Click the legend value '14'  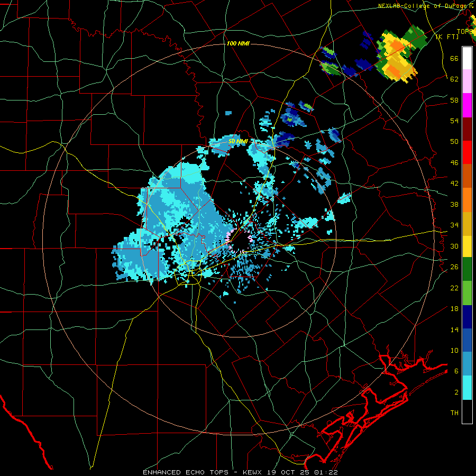[454, 329]
